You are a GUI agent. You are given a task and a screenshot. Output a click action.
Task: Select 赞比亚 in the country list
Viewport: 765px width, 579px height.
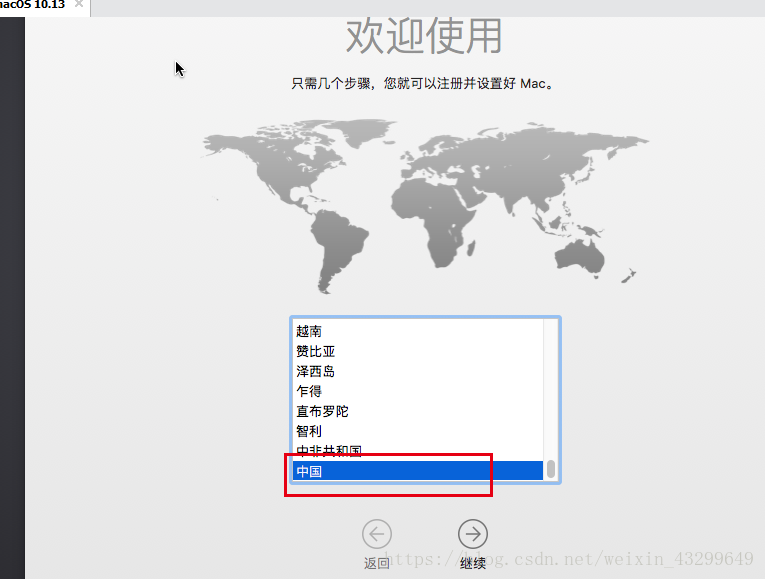tap(418, 351)
